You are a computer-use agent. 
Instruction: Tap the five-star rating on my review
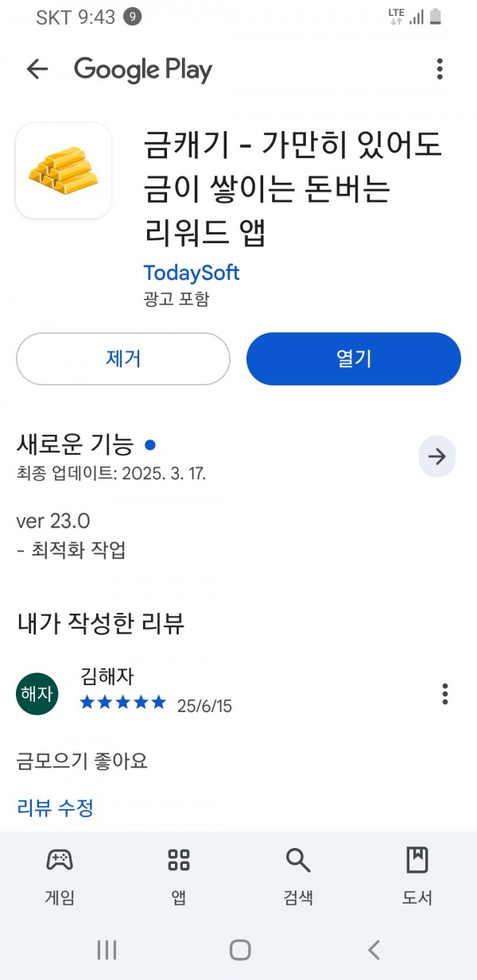(x=123, y=703)
